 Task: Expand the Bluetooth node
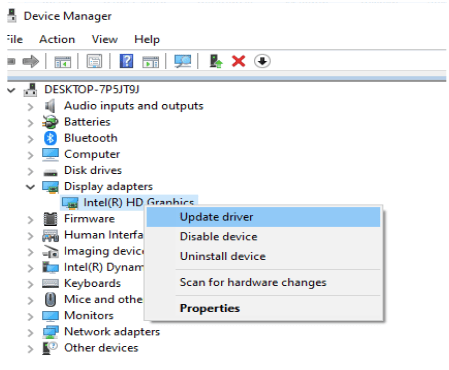pos(30,139)
